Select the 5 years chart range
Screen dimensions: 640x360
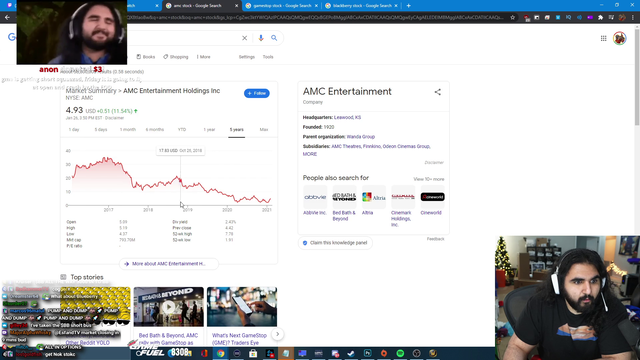tap(236, 130)
